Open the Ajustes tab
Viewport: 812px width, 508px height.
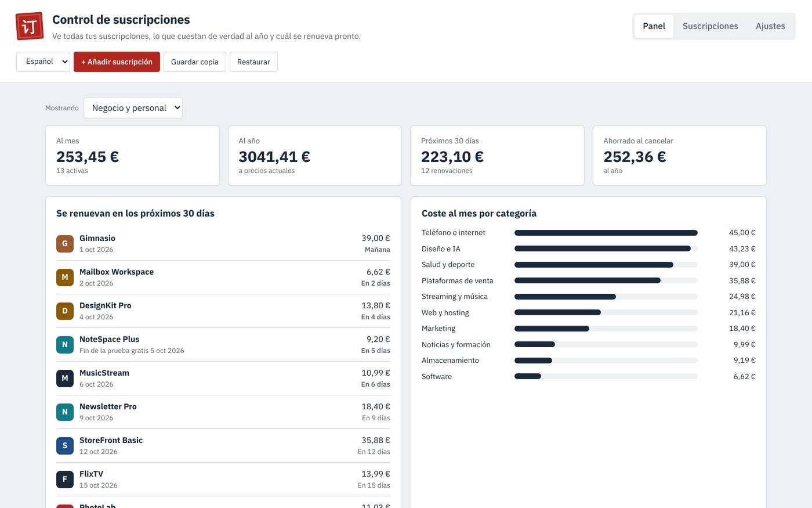[x=770, y=26]
